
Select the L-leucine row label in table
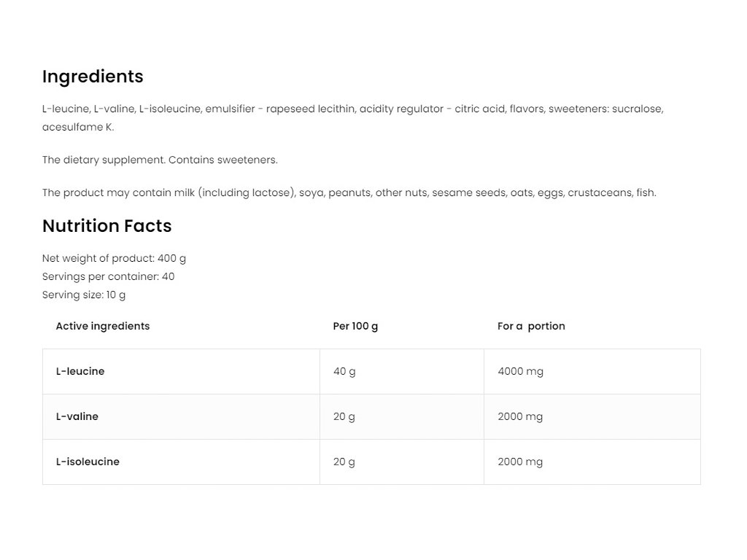pos(80,372)
